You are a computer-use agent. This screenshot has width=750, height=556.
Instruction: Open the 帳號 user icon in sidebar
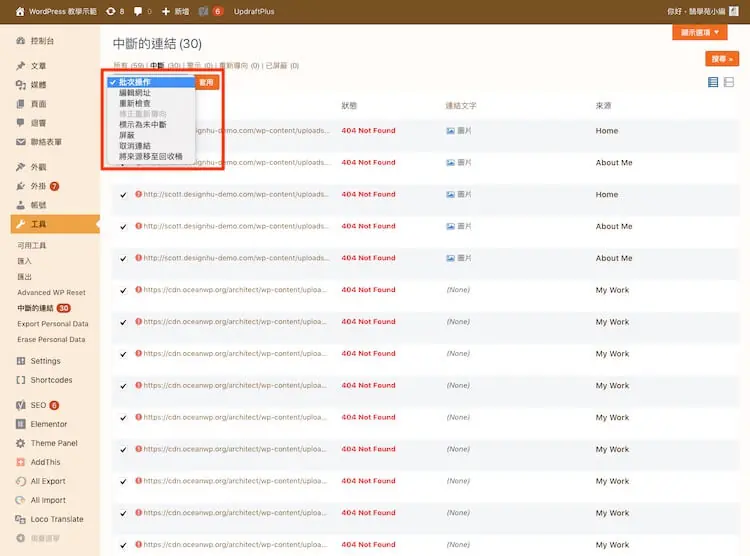(x=21, y=205)
